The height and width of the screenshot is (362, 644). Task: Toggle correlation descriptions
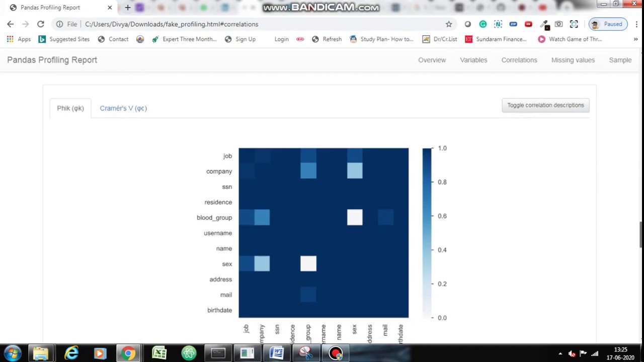point(545,105)
